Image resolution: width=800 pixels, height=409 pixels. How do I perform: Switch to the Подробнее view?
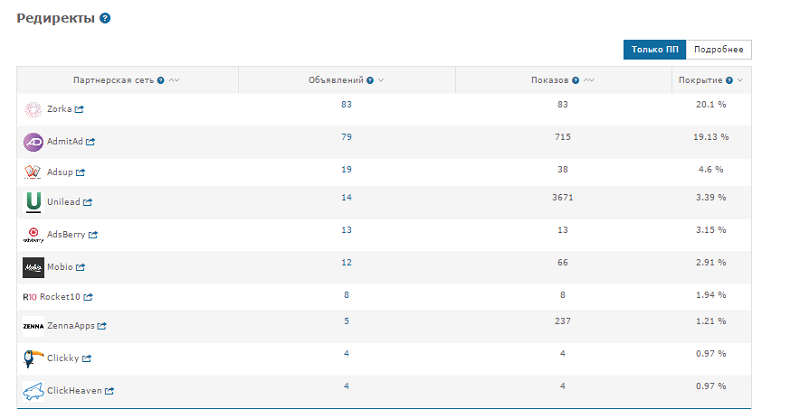[719, 49]
